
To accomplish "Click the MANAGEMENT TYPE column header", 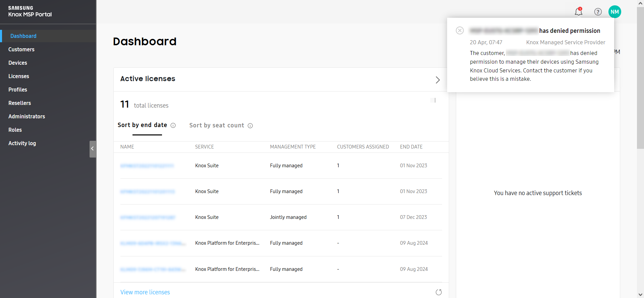I will click(x=293, y=147).
